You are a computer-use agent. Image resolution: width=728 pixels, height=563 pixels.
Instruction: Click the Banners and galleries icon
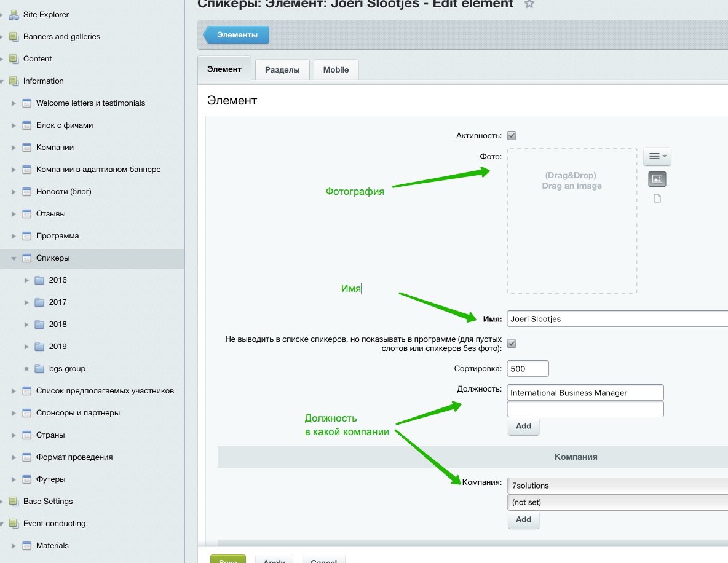14,37
